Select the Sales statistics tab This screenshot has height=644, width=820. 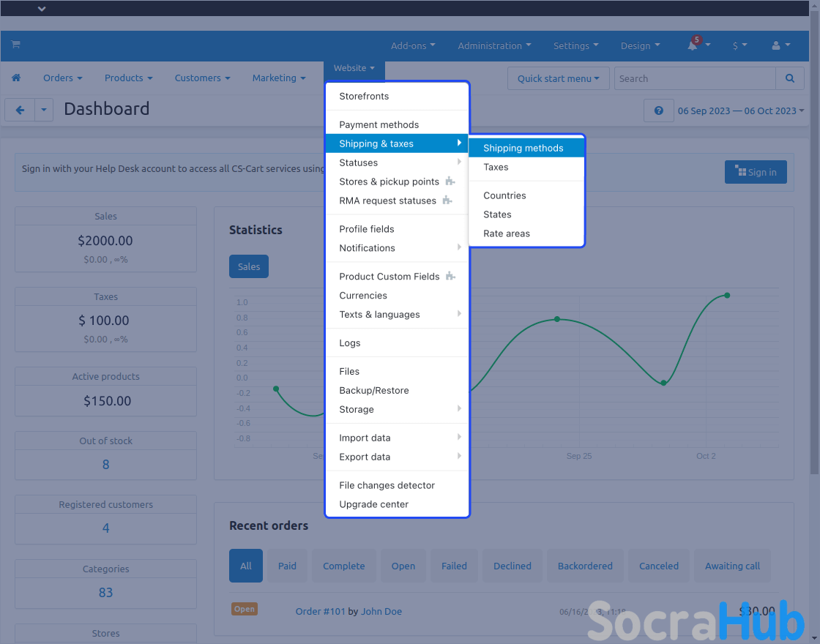coord(249,266)
